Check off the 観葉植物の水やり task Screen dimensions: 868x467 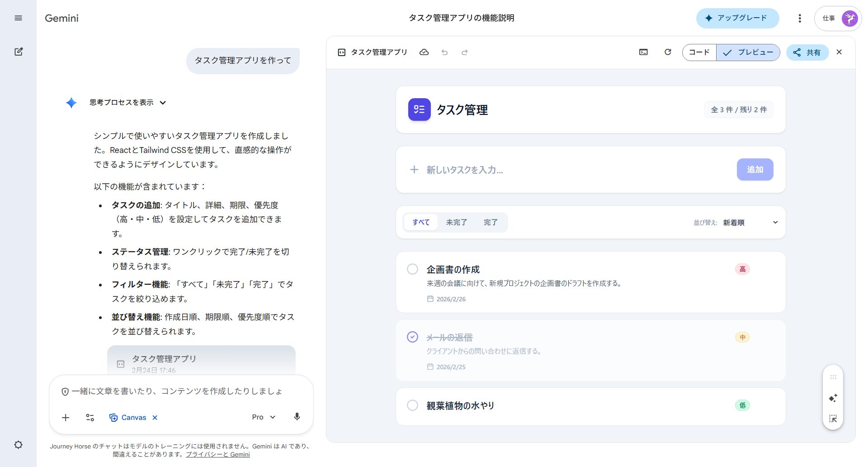point(412,405)
